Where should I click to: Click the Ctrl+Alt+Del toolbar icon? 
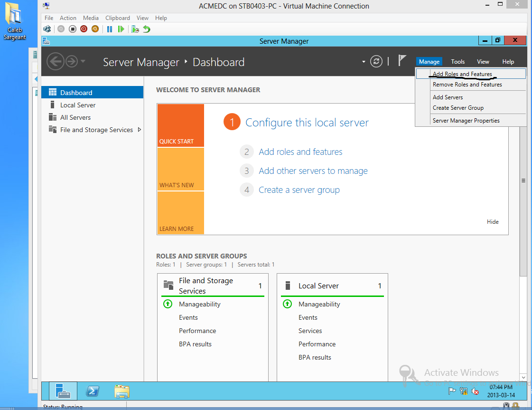(47, 29)
